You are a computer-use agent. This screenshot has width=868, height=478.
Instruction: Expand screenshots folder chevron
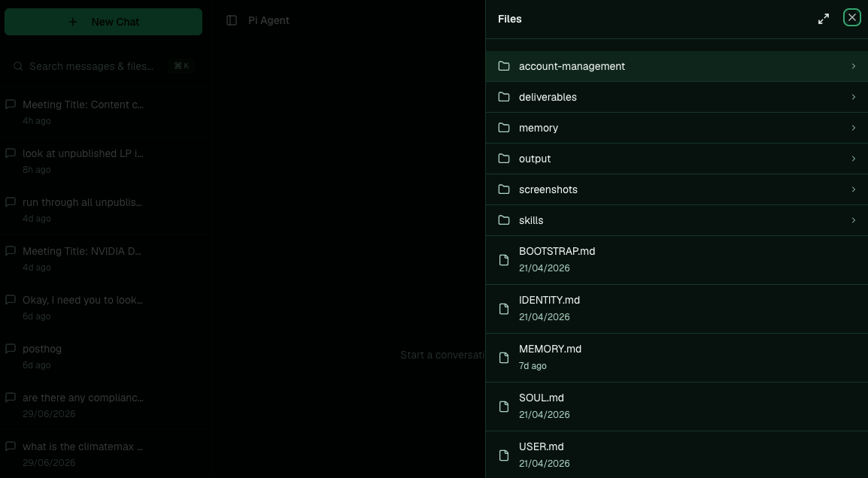[x=854, y=189]
